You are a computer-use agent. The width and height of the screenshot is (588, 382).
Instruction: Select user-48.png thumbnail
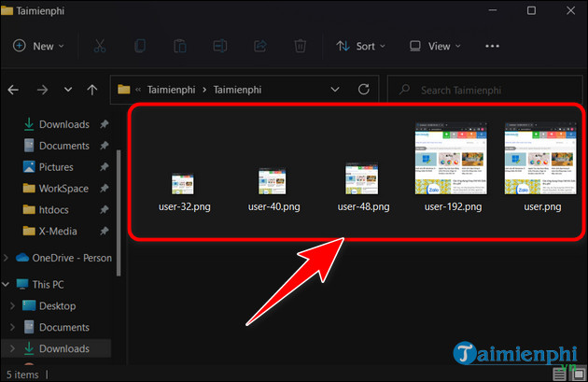[362, 178]
